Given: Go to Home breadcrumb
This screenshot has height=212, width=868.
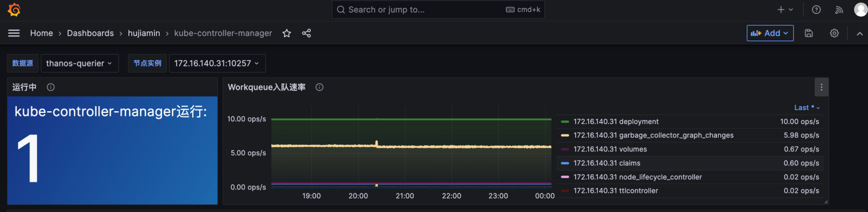Looking at the screenshot, I should (42, 34).
